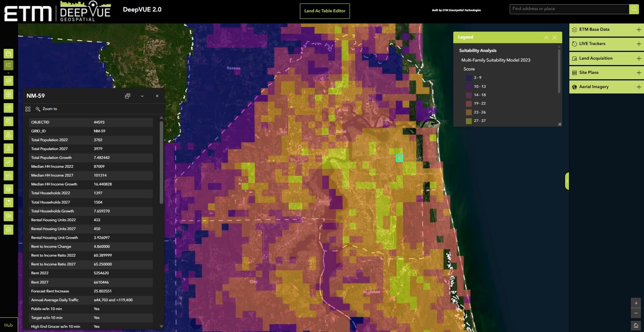Dock the NM-59 popup panel
The image size is (644, 332).
click(x=127, y=96)
